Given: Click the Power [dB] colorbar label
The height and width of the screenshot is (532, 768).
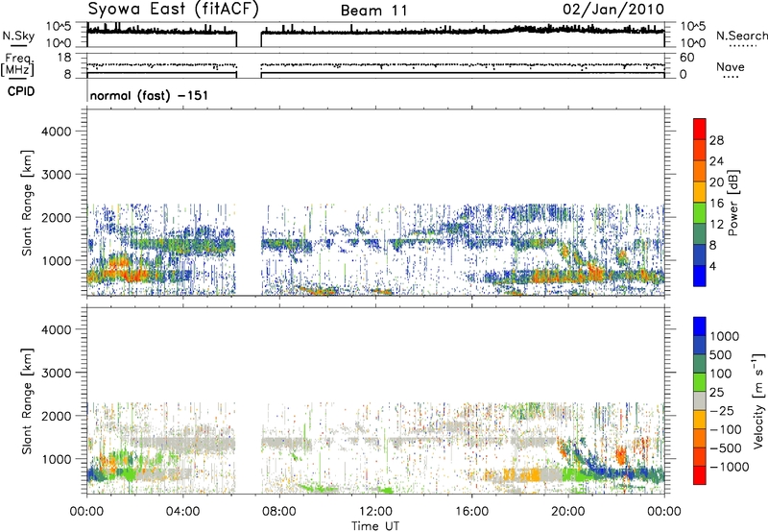Looking at the screenshot, I should tap(733, 203).
